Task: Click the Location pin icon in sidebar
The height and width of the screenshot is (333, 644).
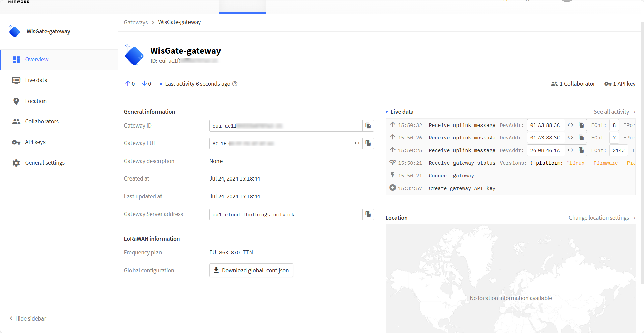Action: point(16,101)
